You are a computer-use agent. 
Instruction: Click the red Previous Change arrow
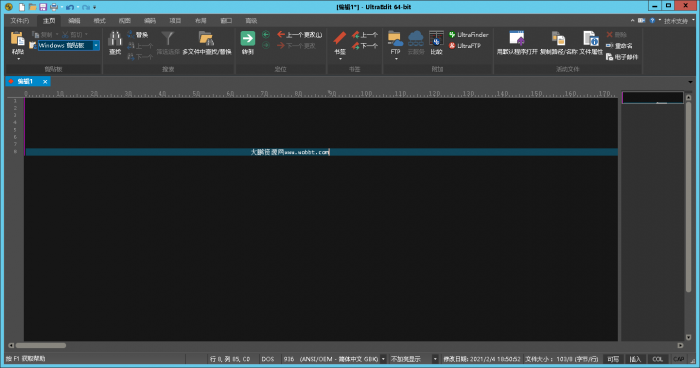click(x=281, y=34)
